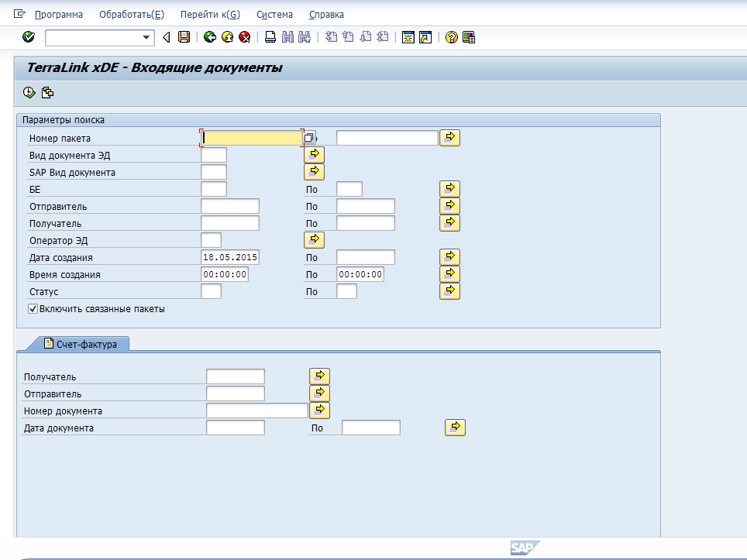Click the Вид документа ЭД input field

[x=214, y=155]
